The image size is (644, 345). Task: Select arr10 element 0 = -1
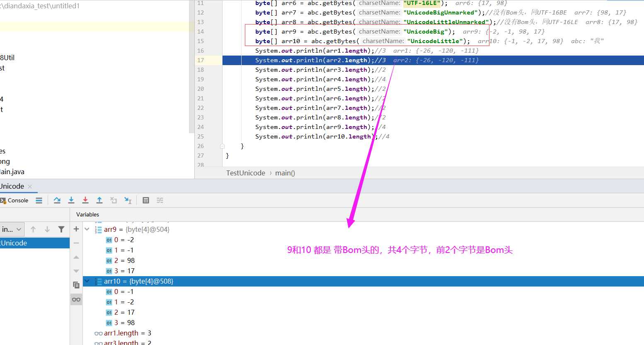click(x=124, y=292)
